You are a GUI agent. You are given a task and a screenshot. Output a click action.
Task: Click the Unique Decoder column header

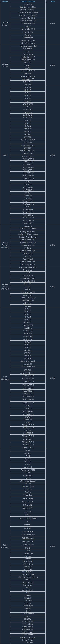28,2
